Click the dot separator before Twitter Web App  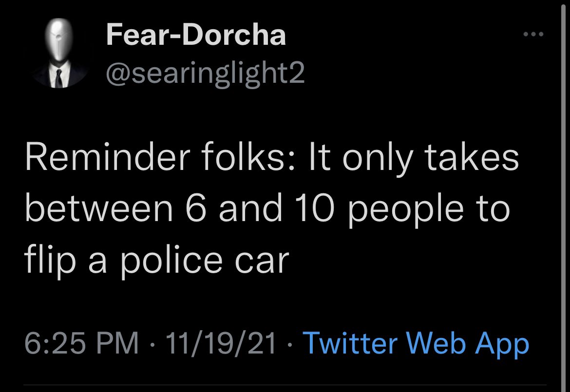(289, 344)
